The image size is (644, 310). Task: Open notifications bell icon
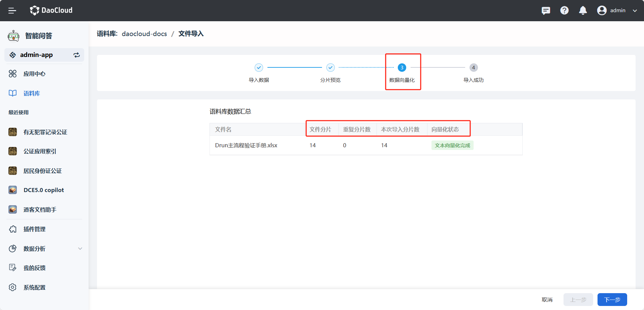tap(583, 10)
